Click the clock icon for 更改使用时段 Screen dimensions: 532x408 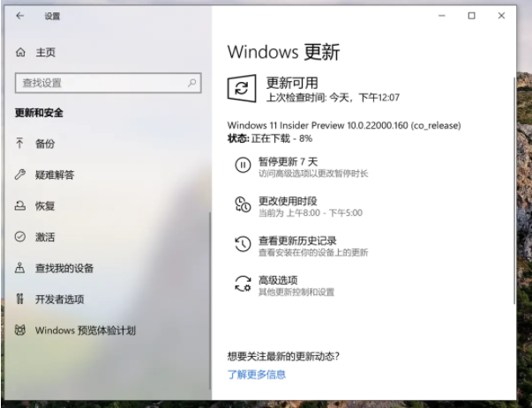[243, 204]
